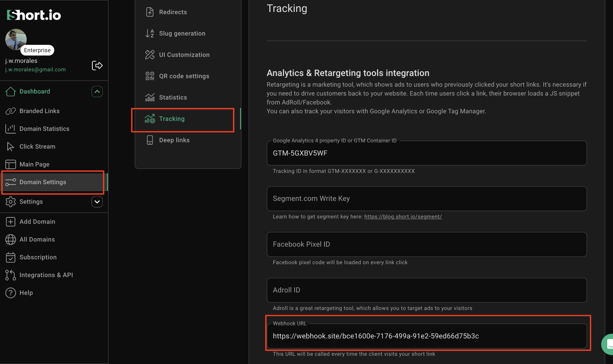Click the j.w.morales username text

click(21, 61)
